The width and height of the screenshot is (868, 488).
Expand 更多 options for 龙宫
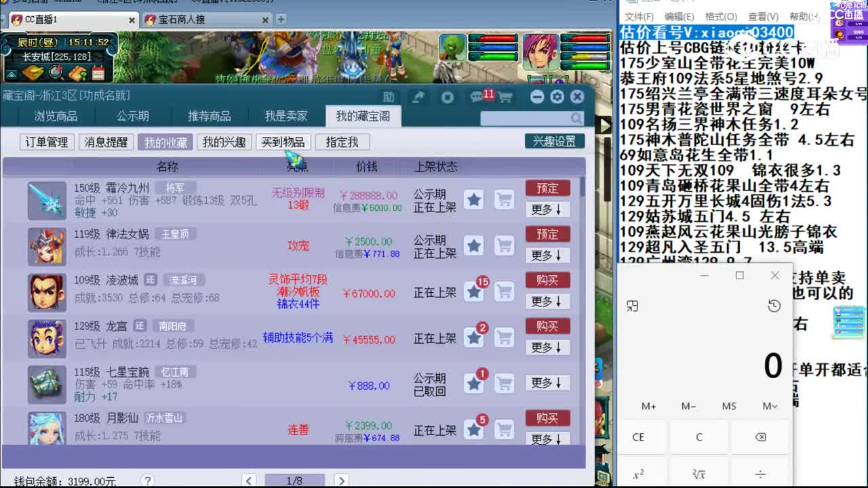click(547, 347)
